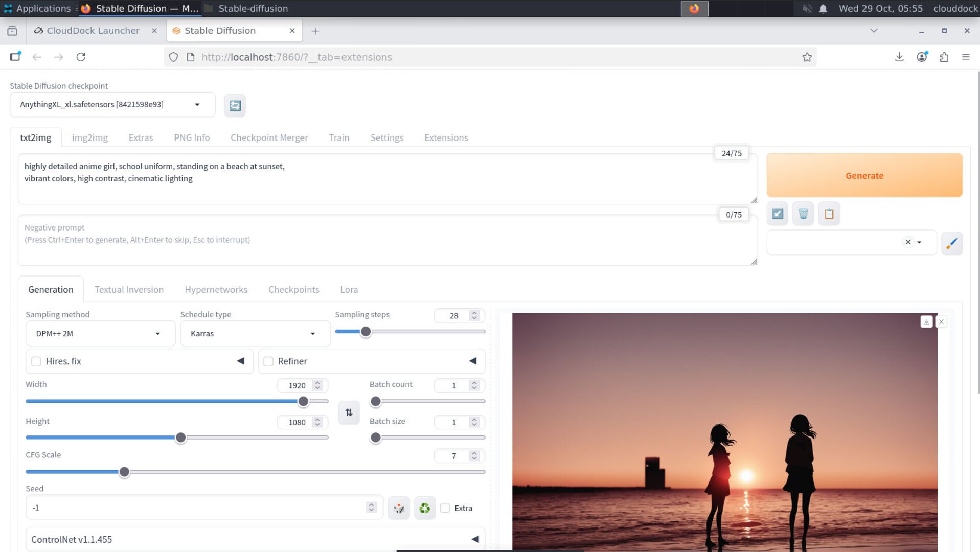Viewport: 980px width, 552px height.
Task: Click the dice icon to randomize seed
Action: (399, 508)
